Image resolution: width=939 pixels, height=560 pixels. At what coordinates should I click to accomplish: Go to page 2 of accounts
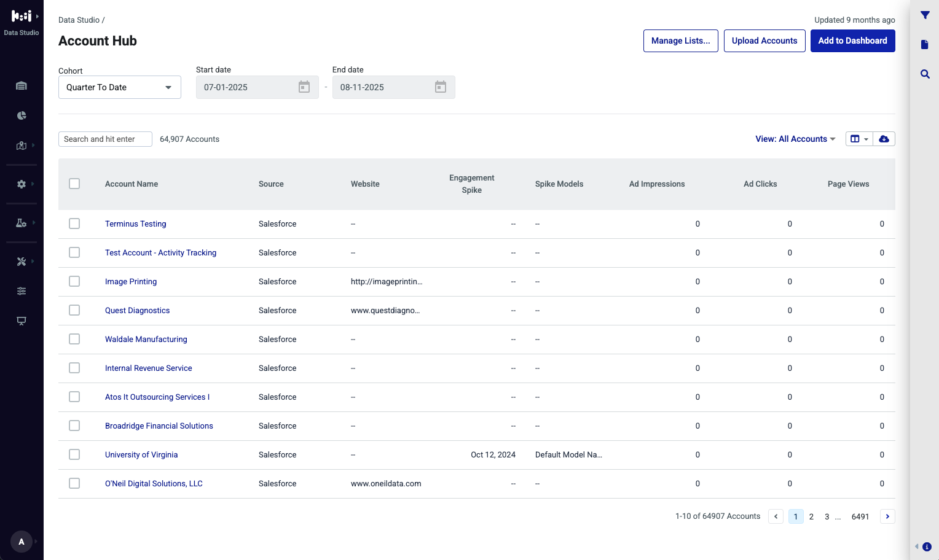tap(811, 516)
